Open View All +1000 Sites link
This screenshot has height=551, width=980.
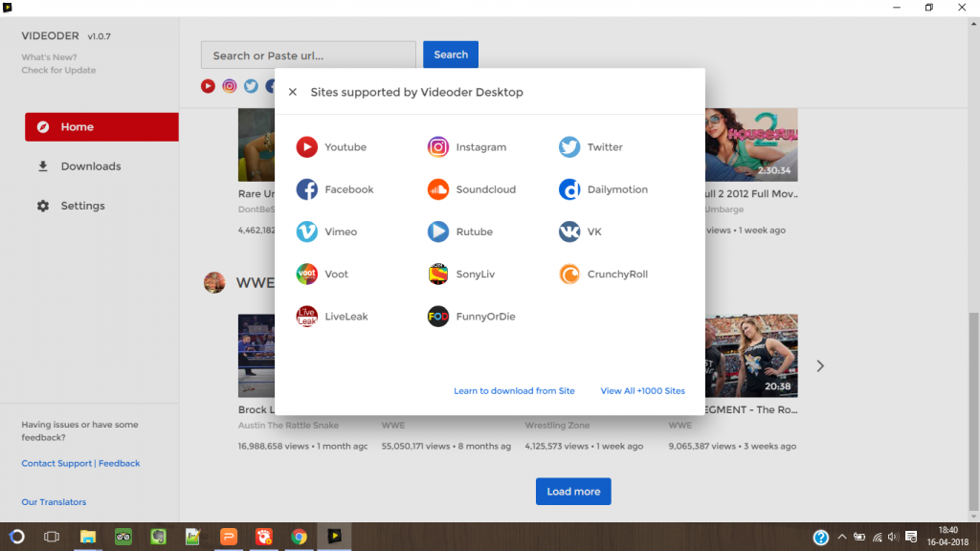coord(642,391)
